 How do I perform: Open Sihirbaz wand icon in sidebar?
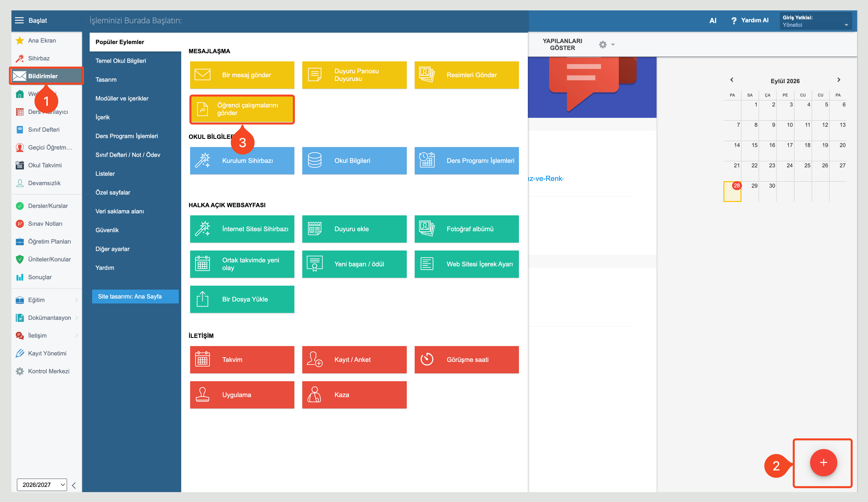click(20, 58)
